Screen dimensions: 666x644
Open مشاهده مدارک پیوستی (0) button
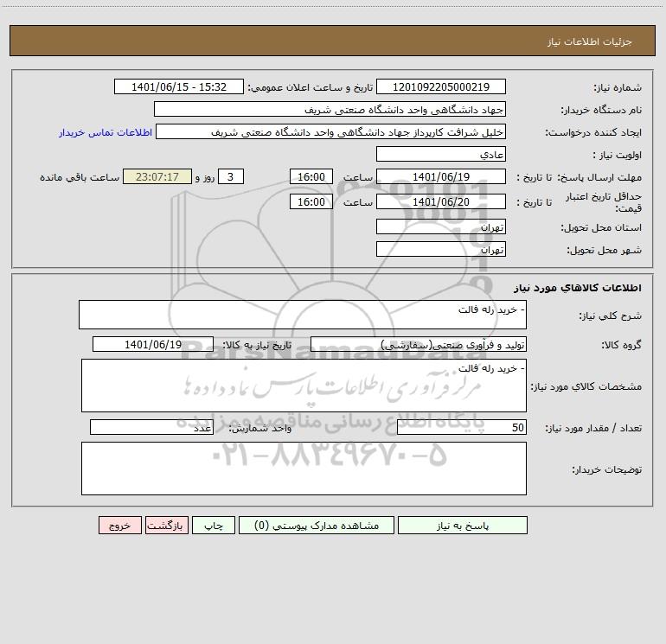click(x=317, y=525)
